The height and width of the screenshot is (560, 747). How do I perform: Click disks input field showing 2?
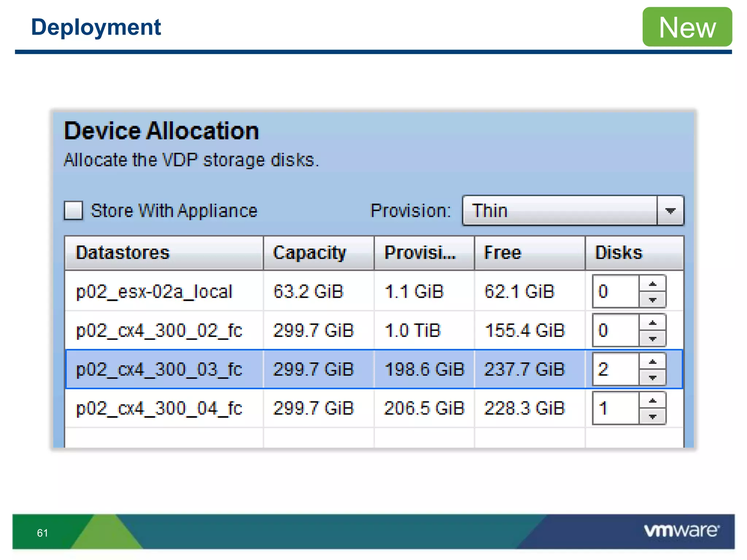615,369
